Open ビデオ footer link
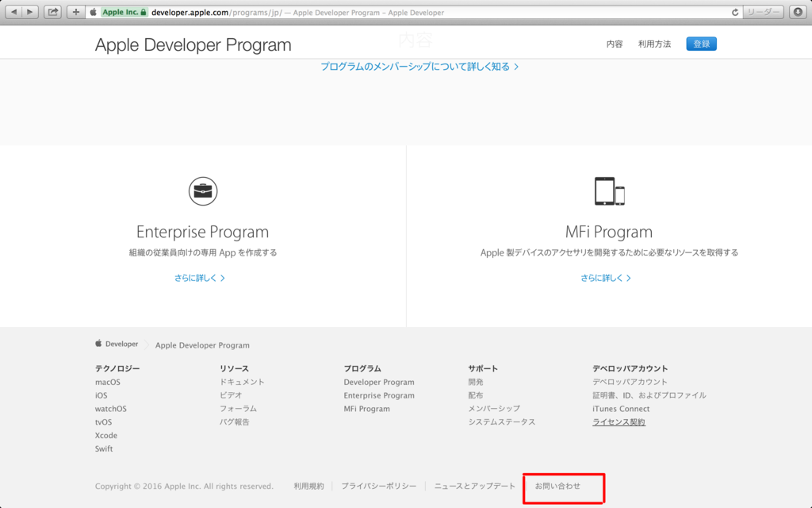The width and height of the screenshot is (812, 508). pyautogui.click(x=231, y=395)
